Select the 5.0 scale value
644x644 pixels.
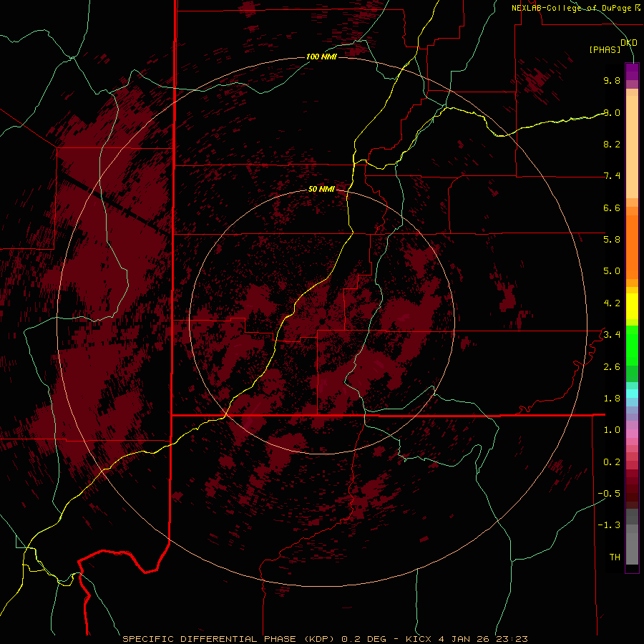[x=612, y=271]
